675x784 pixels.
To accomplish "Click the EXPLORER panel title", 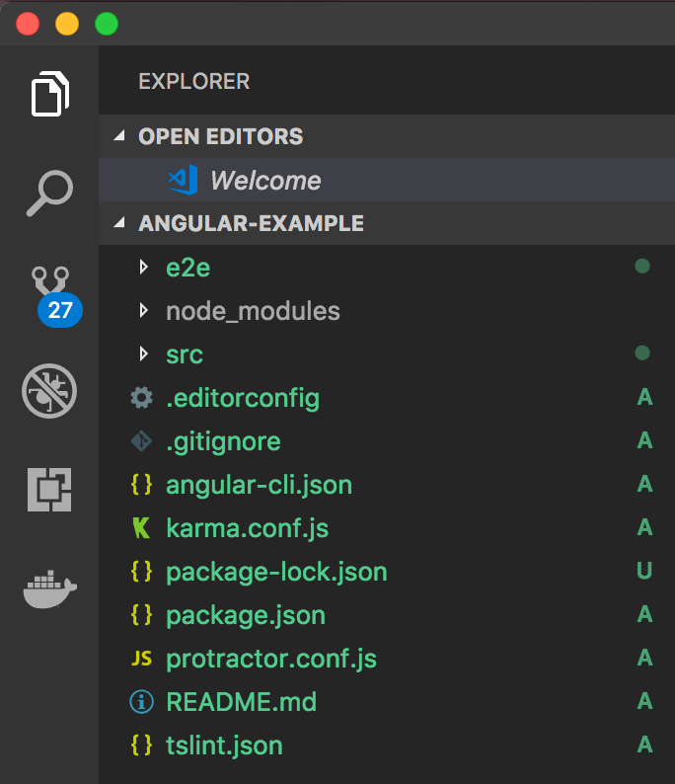I will 193,81.
